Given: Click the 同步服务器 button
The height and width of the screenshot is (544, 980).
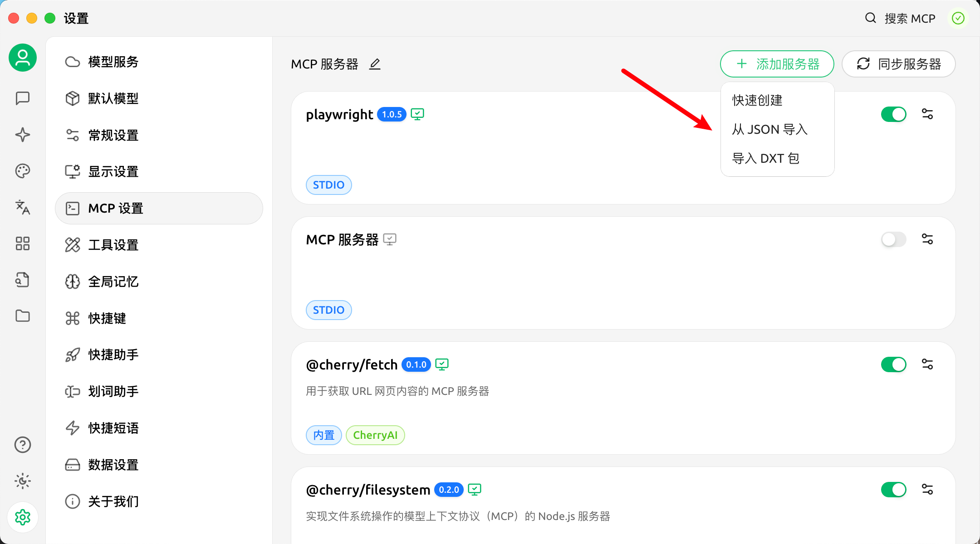Looking at the screenshot, I should pos(899,64).
